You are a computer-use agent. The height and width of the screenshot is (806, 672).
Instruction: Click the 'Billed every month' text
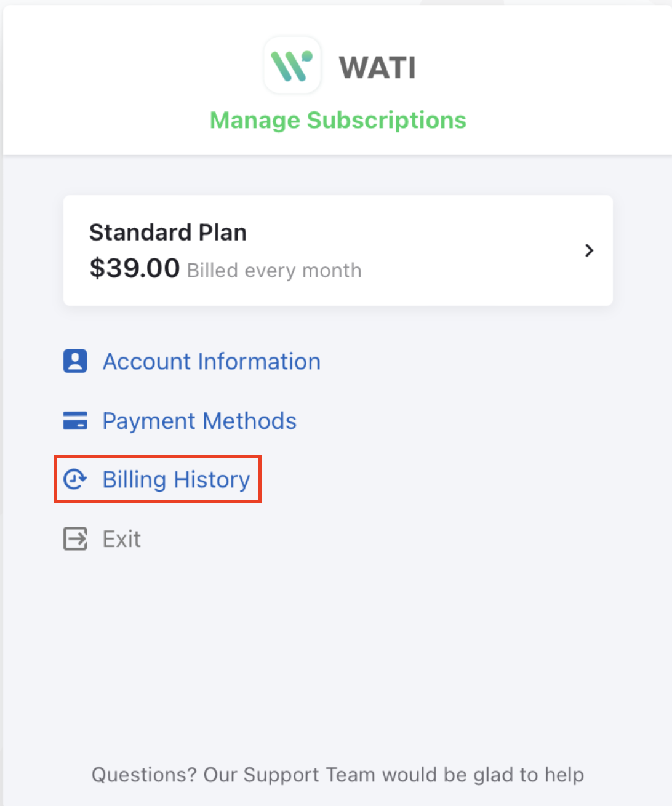point(274,270)
